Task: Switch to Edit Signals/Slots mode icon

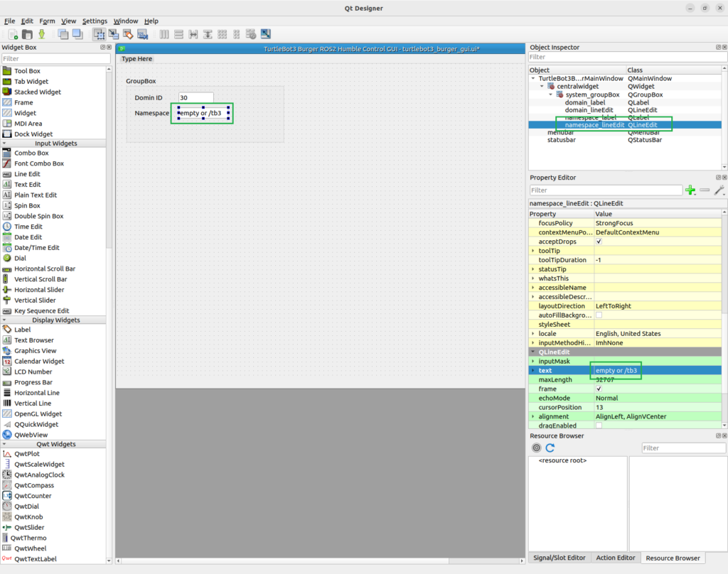Action: point(113,34)
